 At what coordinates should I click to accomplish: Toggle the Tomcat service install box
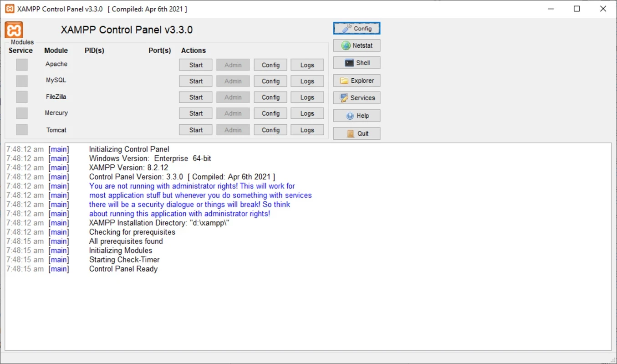[22, 130]
